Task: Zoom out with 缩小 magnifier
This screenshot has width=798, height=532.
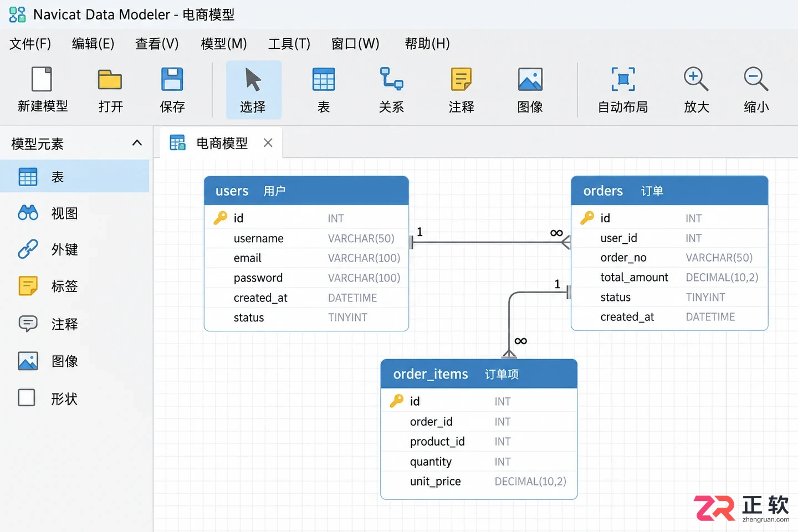Action: (756, 90)
